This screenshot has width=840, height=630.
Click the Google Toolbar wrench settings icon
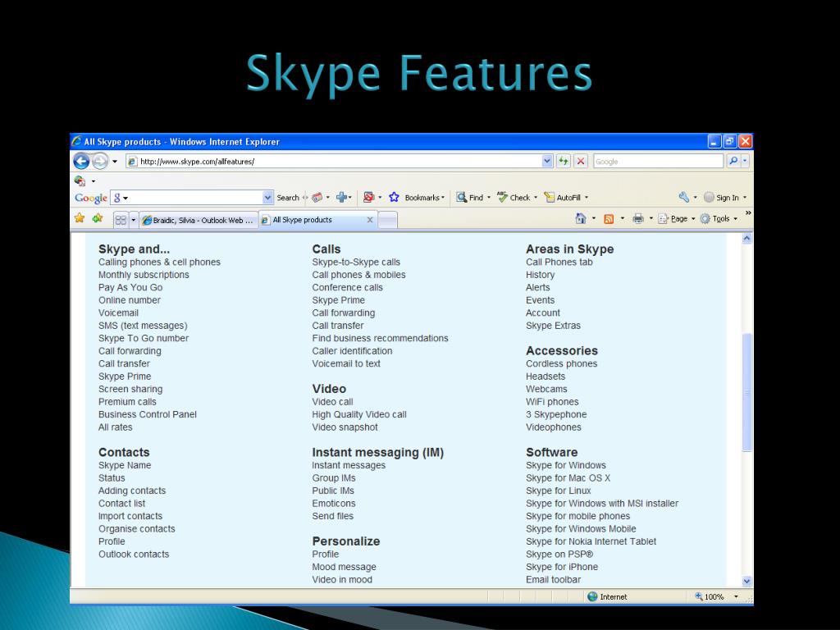683,197
